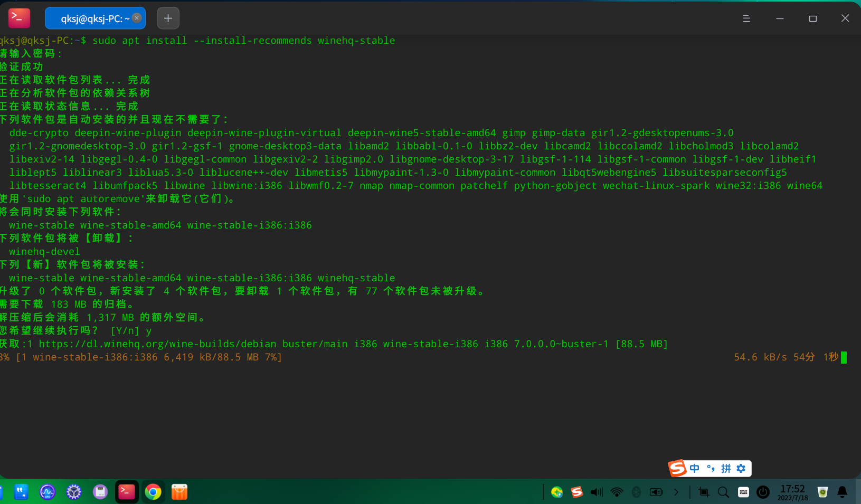The image size is (861, 504).
Task: Click the power shutdown tray button
Action: tap(763, 492)
